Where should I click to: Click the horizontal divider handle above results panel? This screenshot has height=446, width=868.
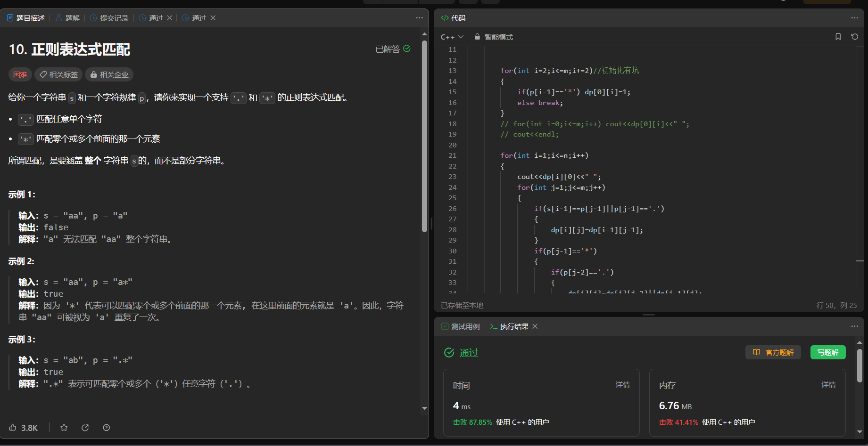(x=649, y=314)
